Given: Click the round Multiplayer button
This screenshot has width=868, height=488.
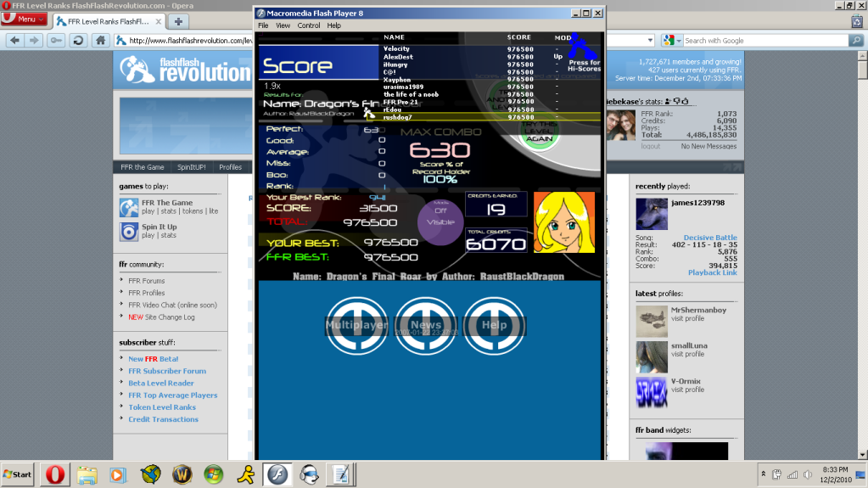Looking at the screenshot, I should point(357,325).
